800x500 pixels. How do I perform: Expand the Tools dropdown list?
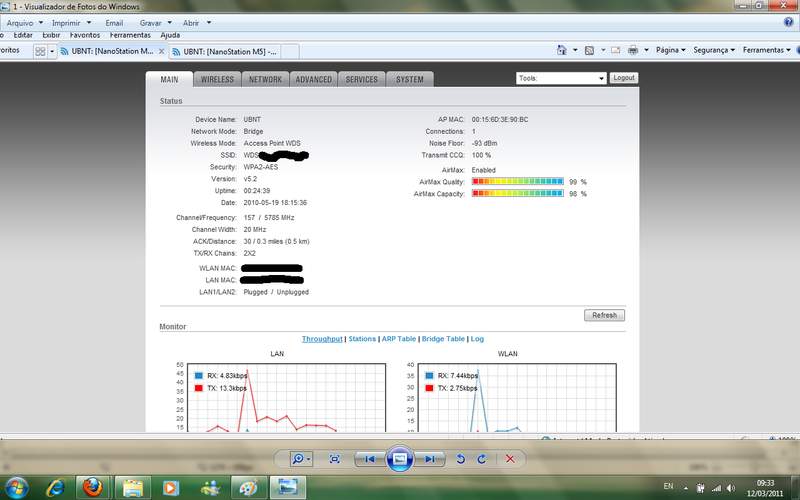tap(561, 78)
